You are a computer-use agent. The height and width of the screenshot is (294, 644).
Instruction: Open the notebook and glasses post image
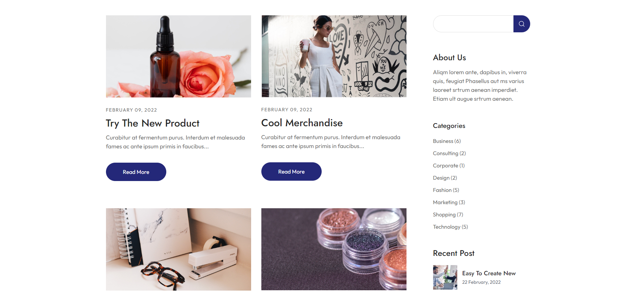click(x=179, y=249)
